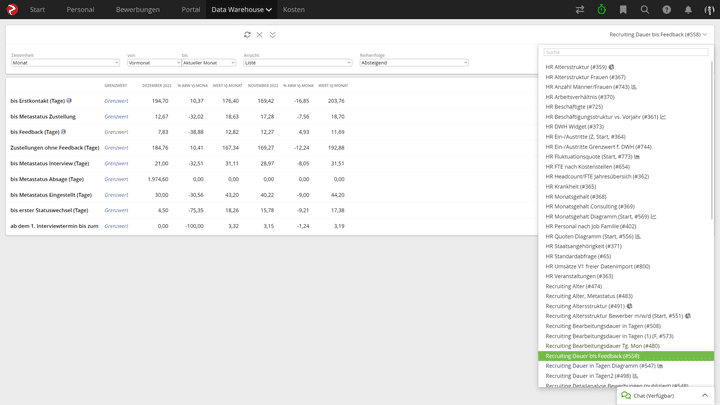Open the von Vormonat dropdown
720x405 pixels.
tap(154, 63)
